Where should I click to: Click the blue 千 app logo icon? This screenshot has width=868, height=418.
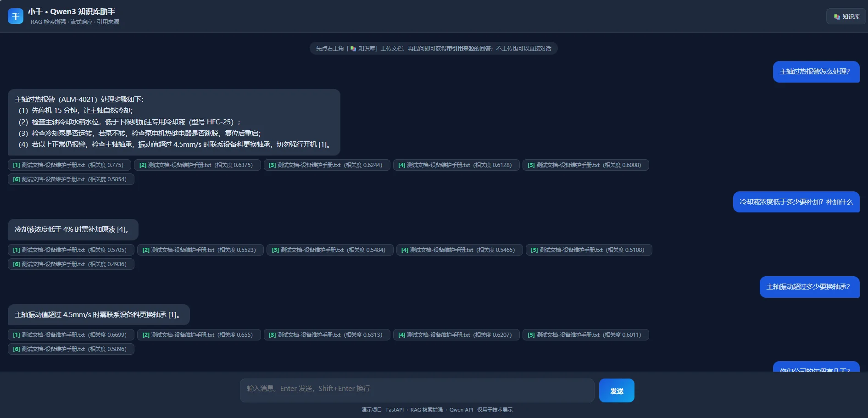pyautogui.click(x=16, y=16)
